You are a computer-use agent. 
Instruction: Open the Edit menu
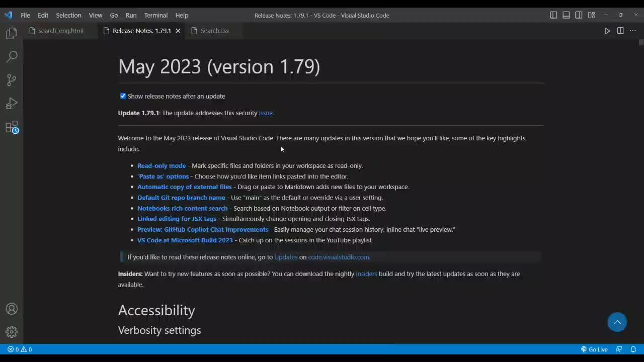click(x=43, y=15)
